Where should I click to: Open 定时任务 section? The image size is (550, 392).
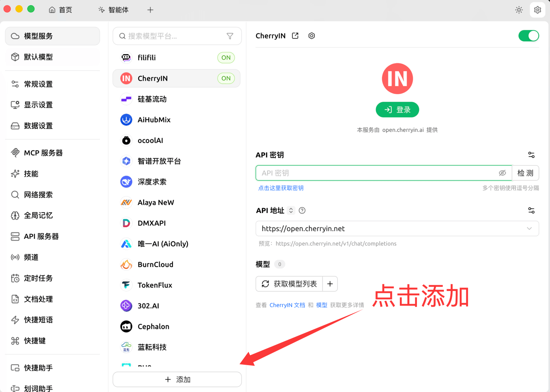(x=53, y=278)
